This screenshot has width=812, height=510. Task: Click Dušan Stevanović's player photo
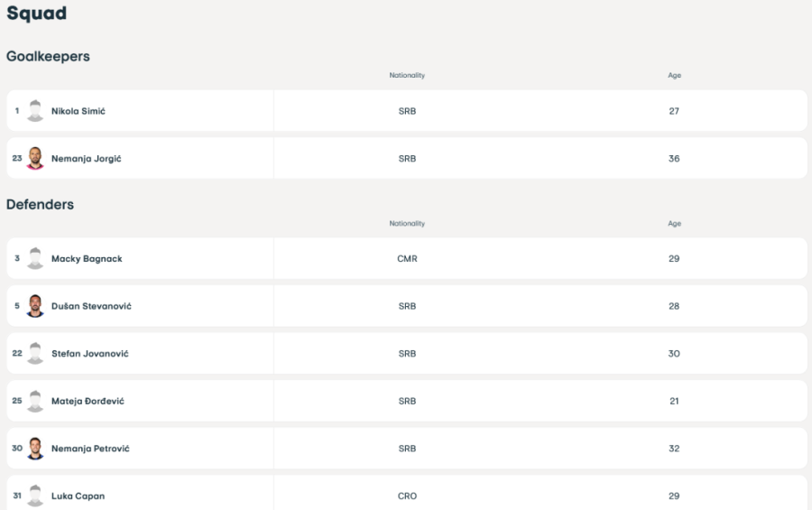point(35,306)
